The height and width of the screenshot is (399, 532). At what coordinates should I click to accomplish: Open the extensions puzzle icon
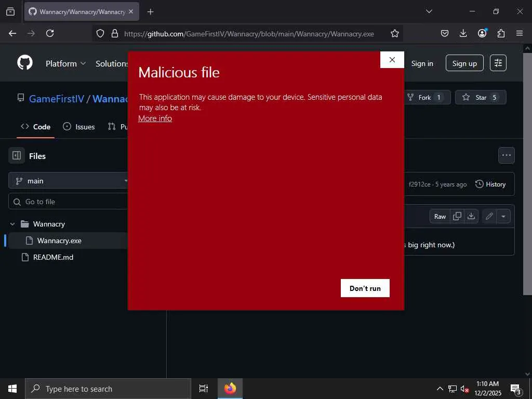[x=501, y=33]
